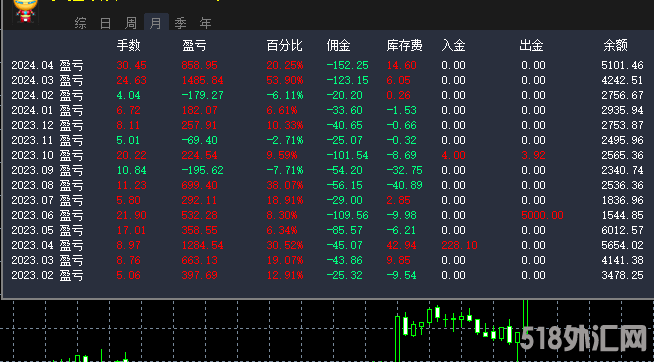Click percentage value 53.90%
This screenshot has height=362, width=654.
point(285,80)
